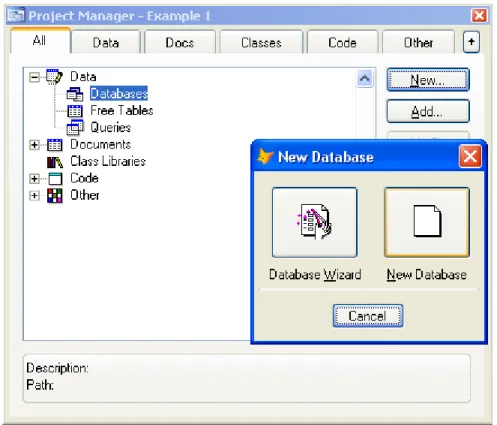Close the Project Manager window
This screenshot has height=425, width=497.
coord(480,15)
